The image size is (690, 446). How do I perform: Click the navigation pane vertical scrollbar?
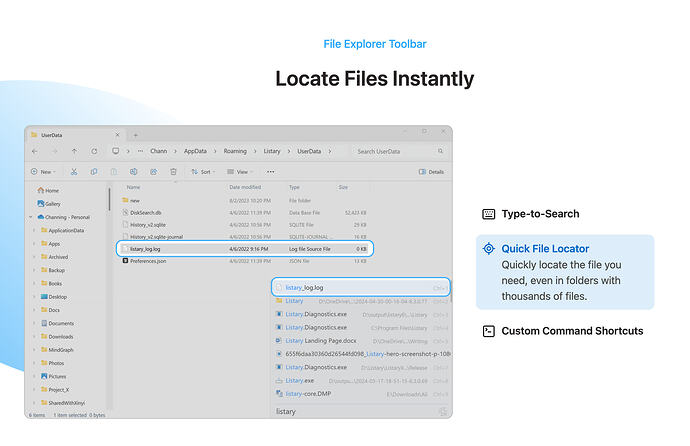coord(109,200)
